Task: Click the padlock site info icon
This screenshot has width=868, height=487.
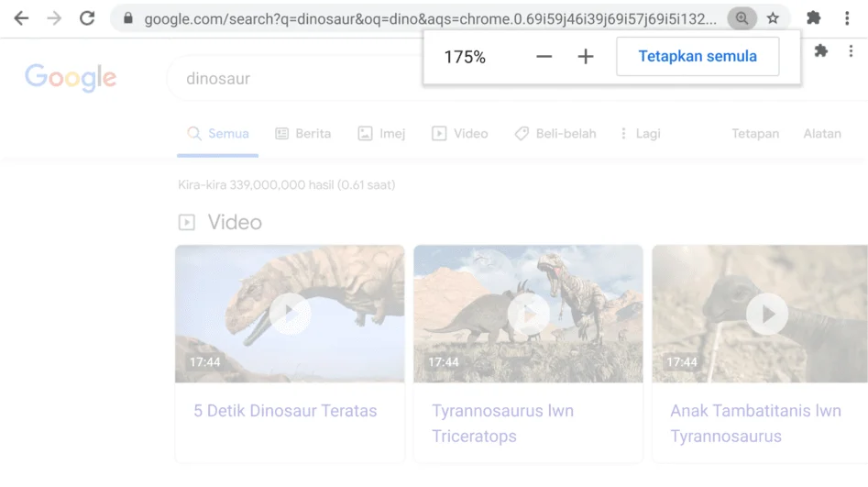Action: coord(127,18)
